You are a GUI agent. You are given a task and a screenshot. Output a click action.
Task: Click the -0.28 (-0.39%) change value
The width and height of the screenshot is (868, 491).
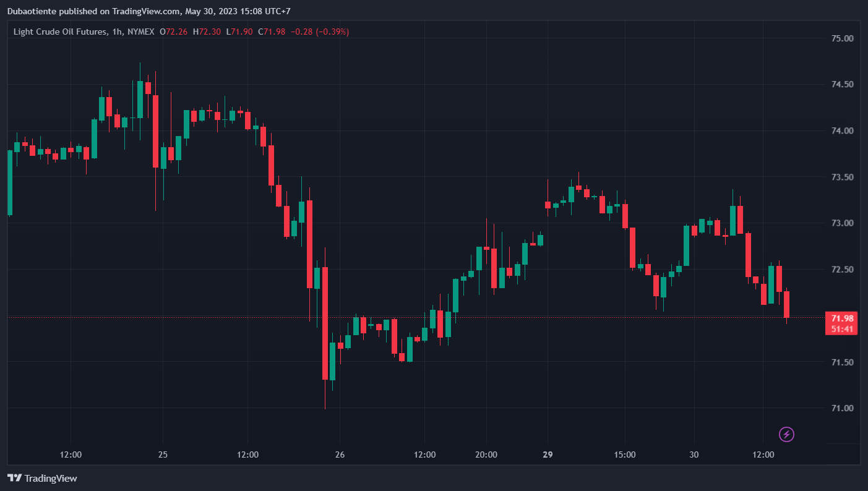coord(320,32)
